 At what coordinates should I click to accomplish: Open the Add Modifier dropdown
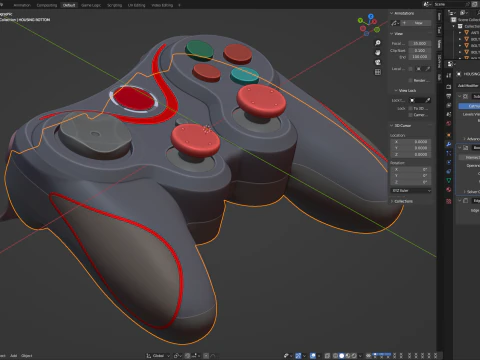click(468, 85)
